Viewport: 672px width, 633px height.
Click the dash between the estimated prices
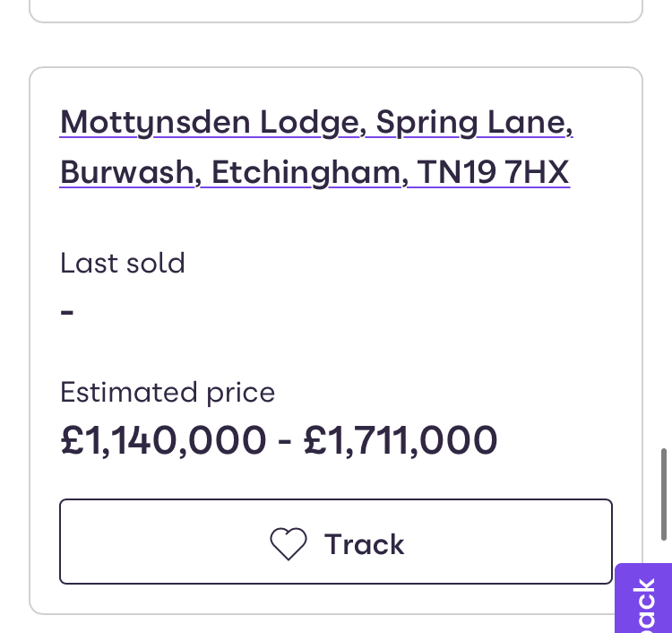[x=285, y=440]
